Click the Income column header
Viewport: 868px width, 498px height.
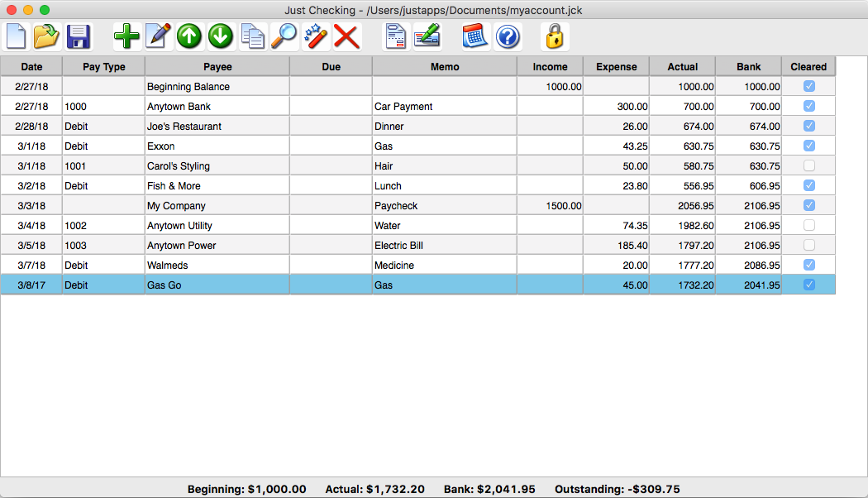point(551,66)
